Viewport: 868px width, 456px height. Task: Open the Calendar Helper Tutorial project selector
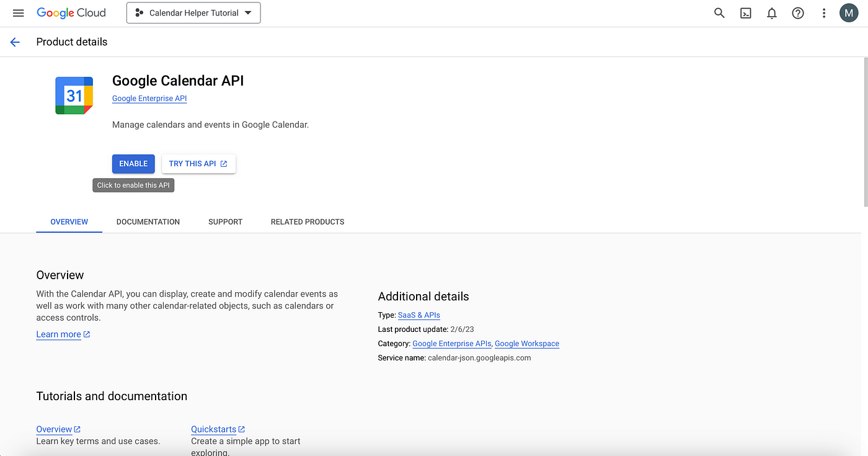193,13
